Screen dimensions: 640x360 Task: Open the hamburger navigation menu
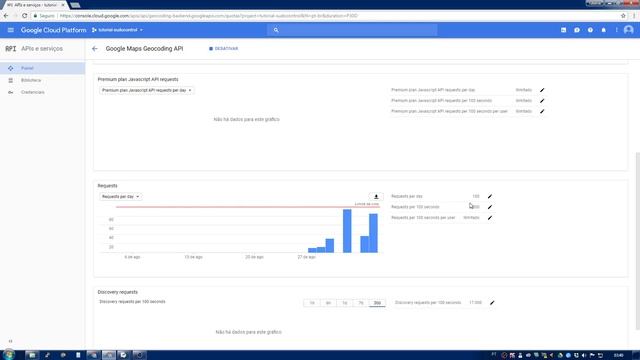pos(11,30)
